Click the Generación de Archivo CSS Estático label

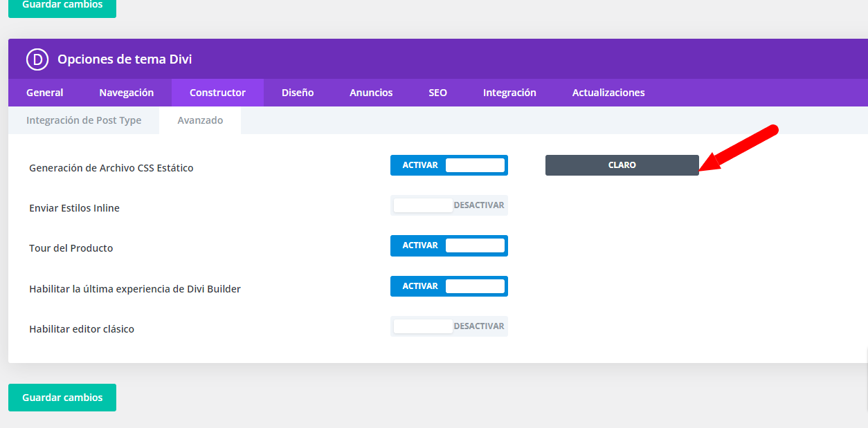tap(111, 168)
